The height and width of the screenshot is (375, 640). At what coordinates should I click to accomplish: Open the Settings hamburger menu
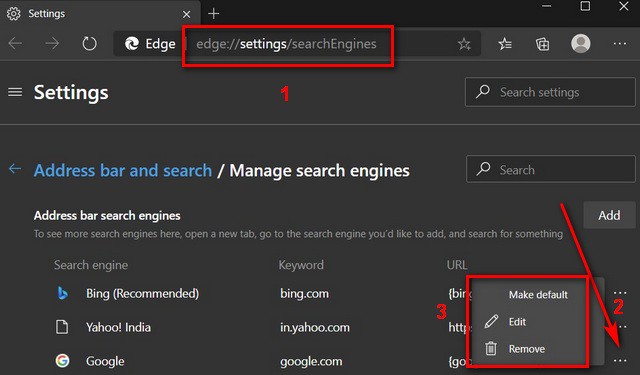(15, 92)
